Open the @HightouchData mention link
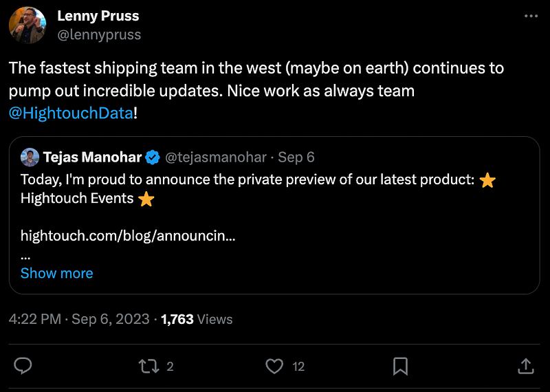 coord(71,113)
